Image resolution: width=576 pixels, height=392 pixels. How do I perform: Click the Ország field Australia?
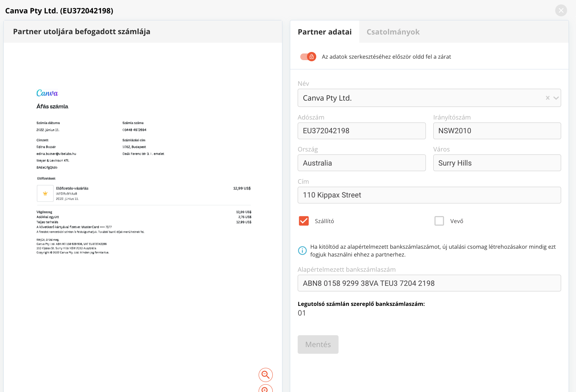click(362, 163)
